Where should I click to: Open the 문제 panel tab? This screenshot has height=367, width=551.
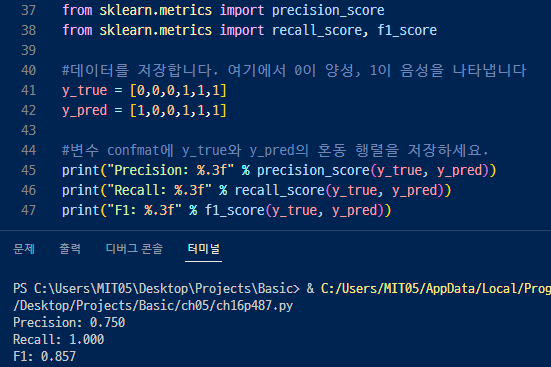pos(24,249)
